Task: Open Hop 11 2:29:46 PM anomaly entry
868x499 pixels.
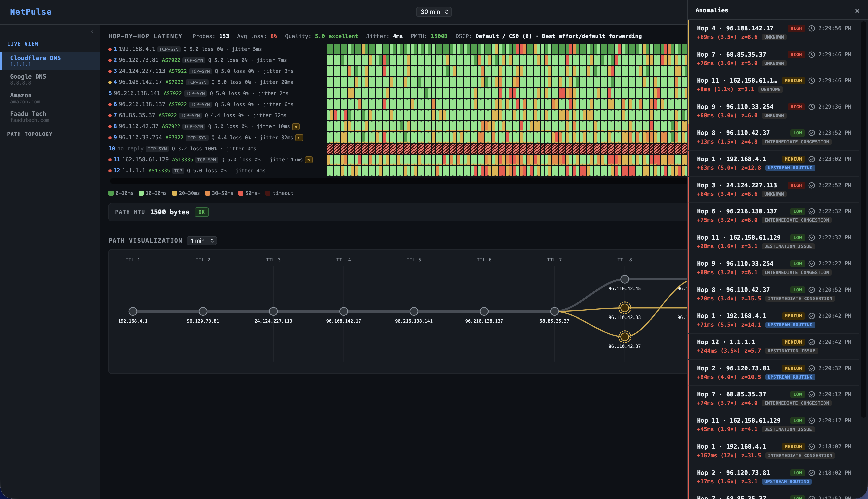Action: coord(774,85)
